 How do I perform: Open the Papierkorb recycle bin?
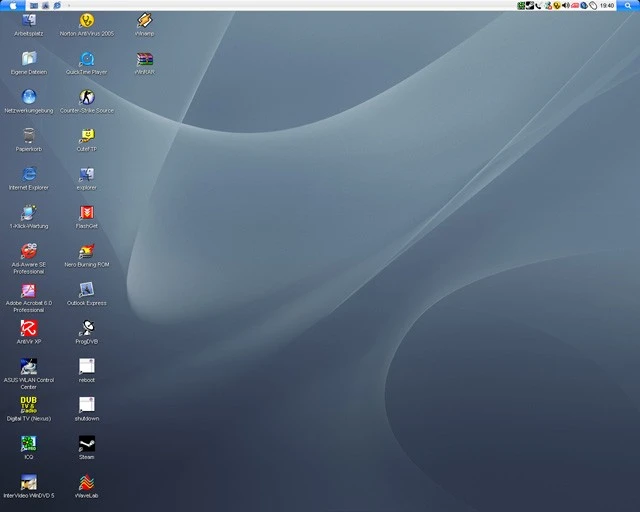click(x=29, y=136)
